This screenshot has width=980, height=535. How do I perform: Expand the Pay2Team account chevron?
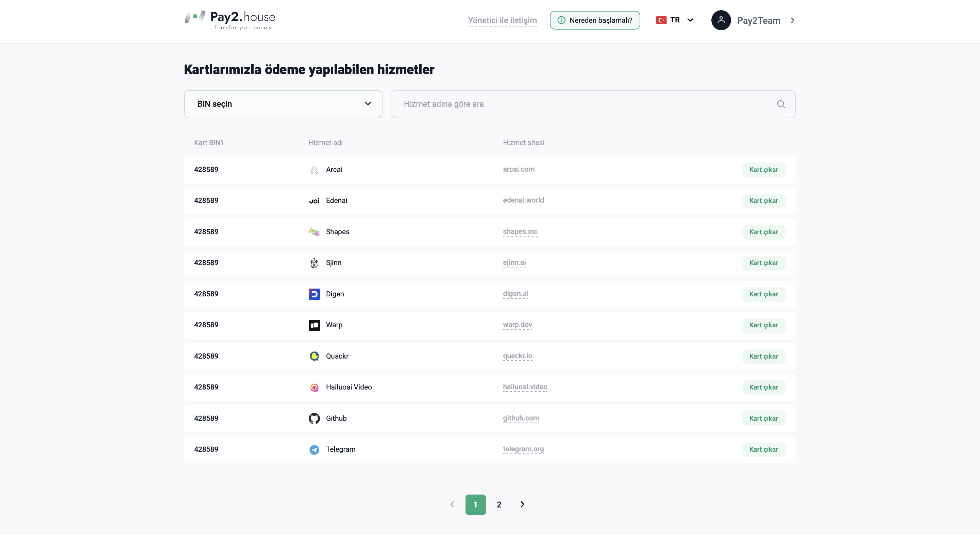pos(792,20)
